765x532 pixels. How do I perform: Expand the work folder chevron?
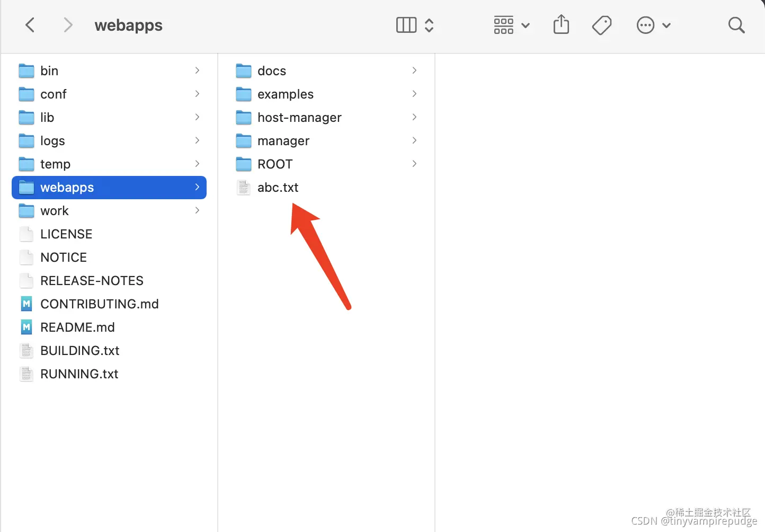click(197, 210)
